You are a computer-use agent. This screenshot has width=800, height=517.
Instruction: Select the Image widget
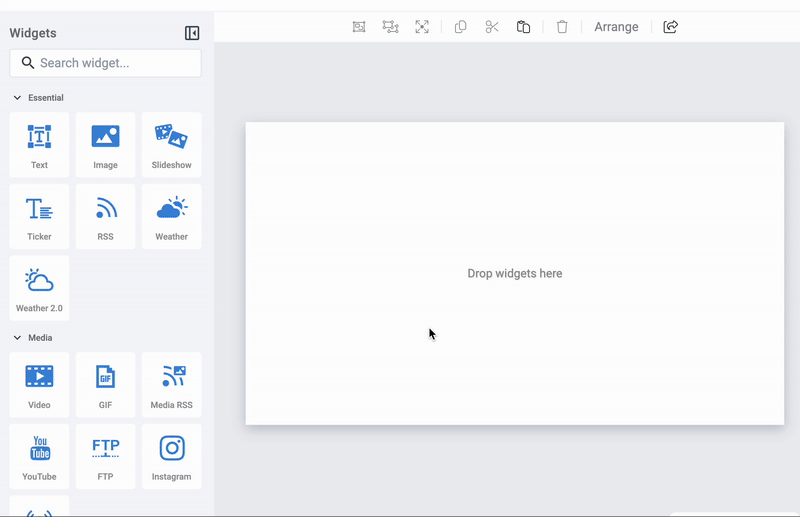(105, 145)
